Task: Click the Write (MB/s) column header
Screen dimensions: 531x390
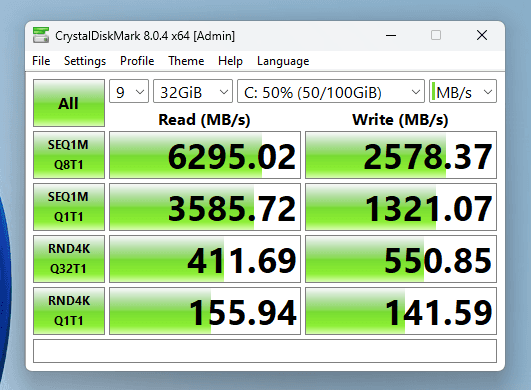Action: 400,120
